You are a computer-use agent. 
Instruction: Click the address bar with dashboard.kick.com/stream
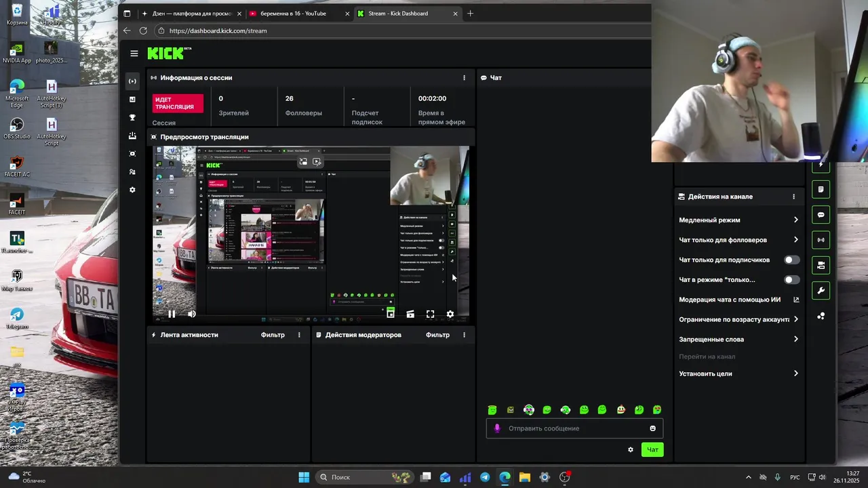click(402, 30)
